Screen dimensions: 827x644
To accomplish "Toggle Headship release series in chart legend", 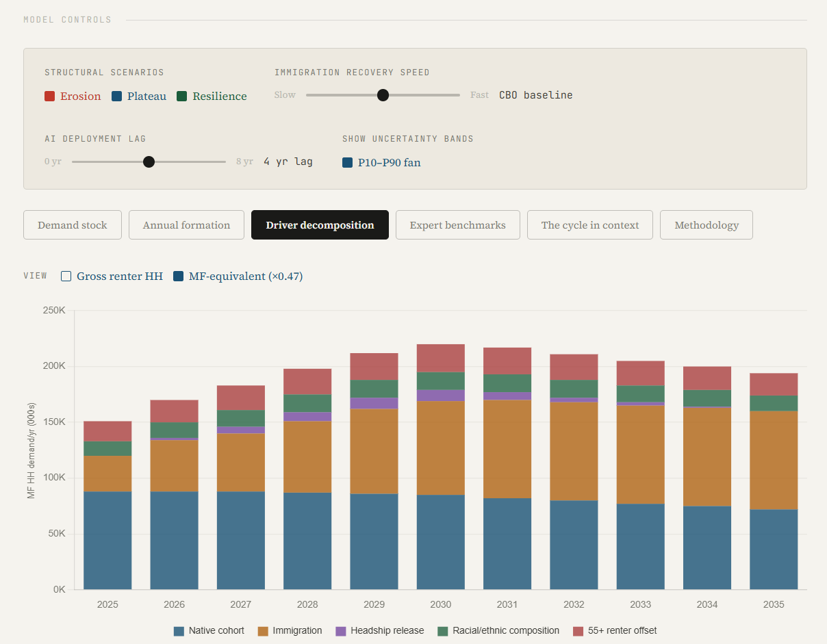I will point(380,631).
